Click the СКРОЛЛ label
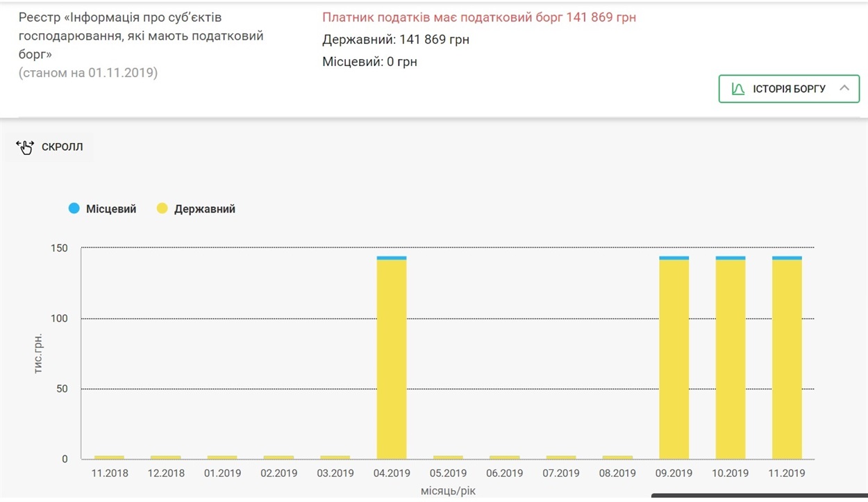The image size is (868, 502). [62, 147]
